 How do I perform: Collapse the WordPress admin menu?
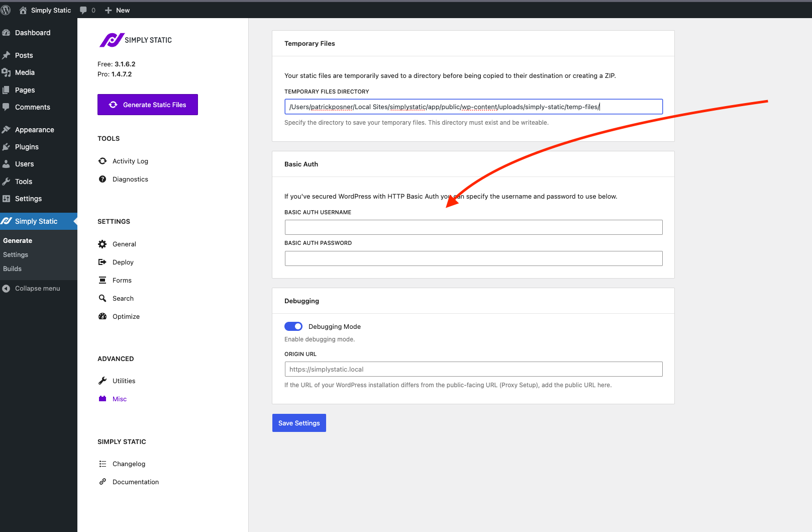click(x=31, y=288)
